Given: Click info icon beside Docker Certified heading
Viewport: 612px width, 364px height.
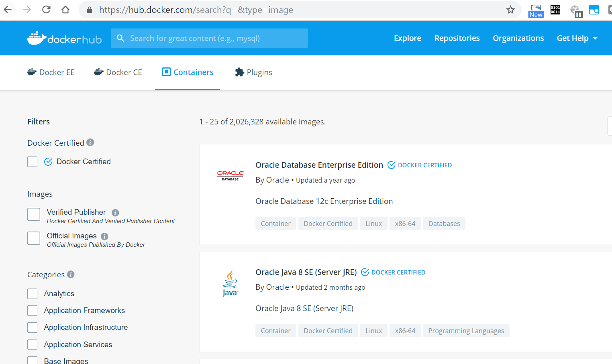Looking at the screenshot, I should pyautogui.click(x=90, y=142).
